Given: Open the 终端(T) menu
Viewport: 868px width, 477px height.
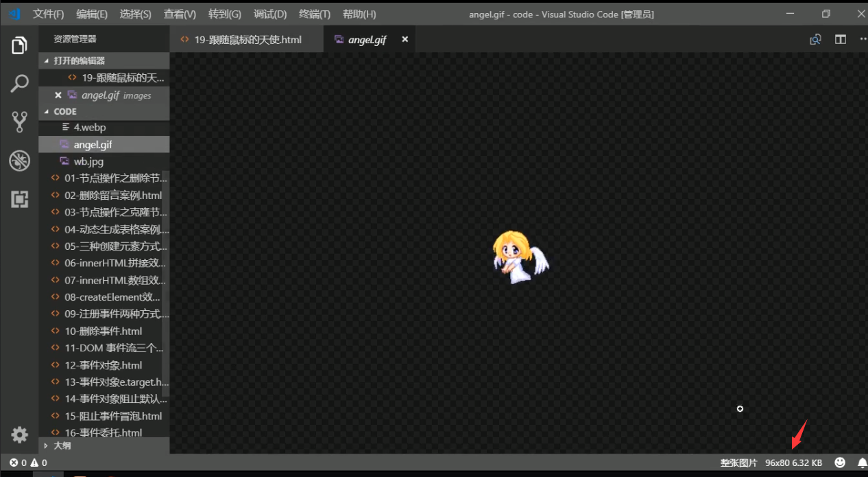Looking at the screenshot, I should pyautogui.click(x=315, y=14).
